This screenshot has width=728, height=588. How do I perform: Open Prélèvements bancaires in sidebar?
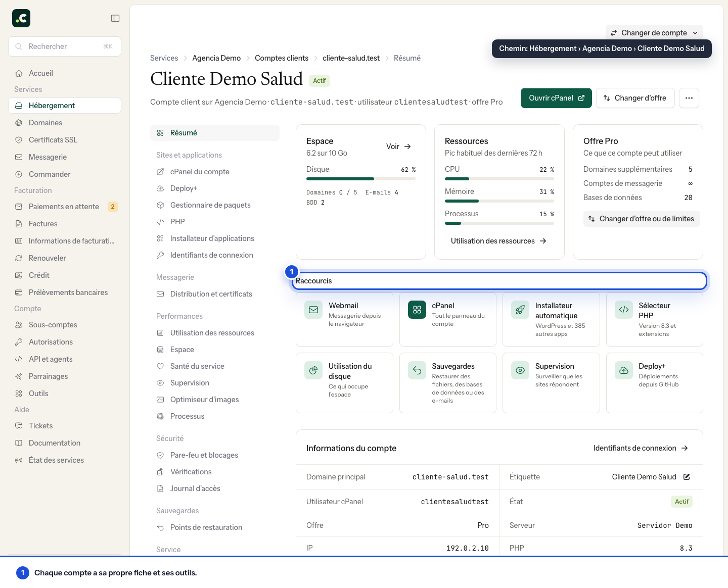tap(65, 292)
